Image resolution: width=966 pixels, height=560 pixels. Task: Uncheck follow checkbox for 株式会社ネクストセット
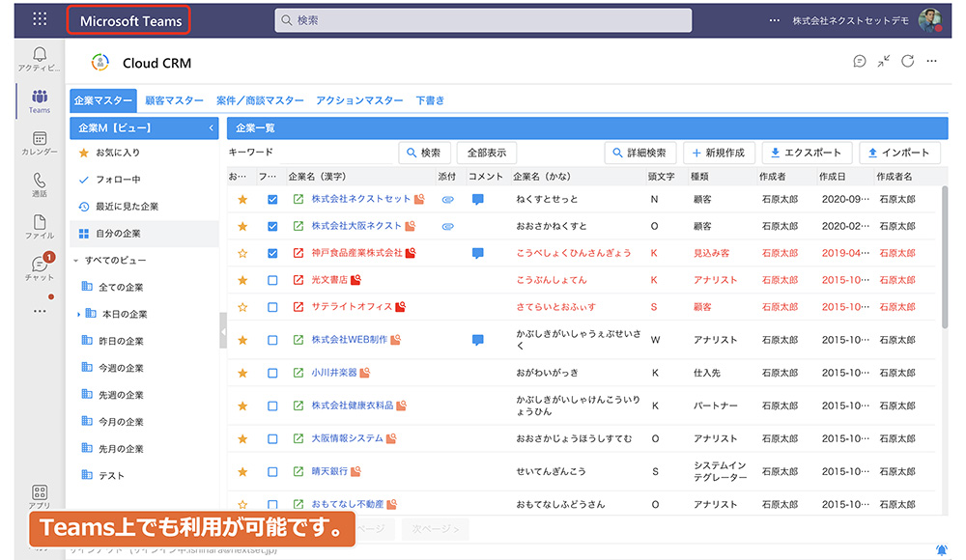click(272, 200)
